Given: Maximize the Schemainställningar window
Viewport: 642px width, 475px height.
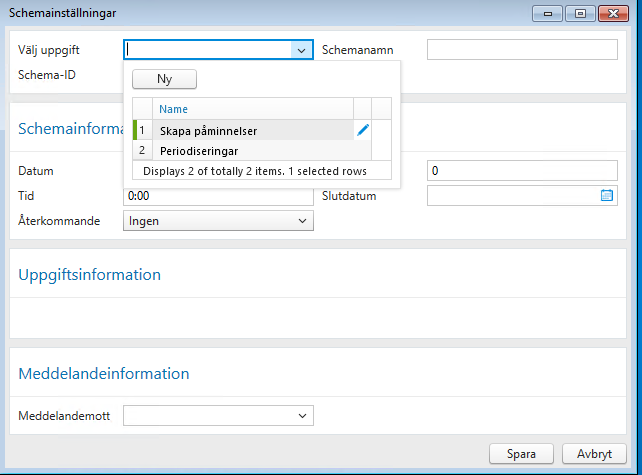Looking at the screenshot, I should [x=579, y=13].
